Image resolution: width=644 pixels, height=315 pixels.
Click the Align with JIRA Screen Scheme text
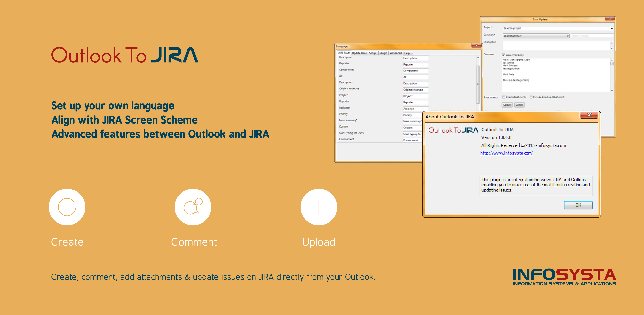pyautogui.click(x=124, y=120)
